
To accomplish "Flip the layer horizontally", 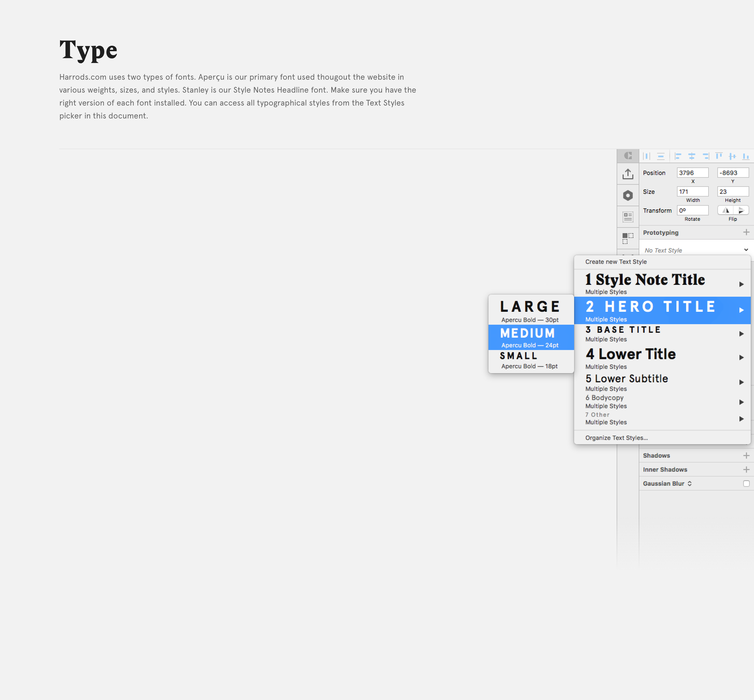I will click(x=725, y=210).
